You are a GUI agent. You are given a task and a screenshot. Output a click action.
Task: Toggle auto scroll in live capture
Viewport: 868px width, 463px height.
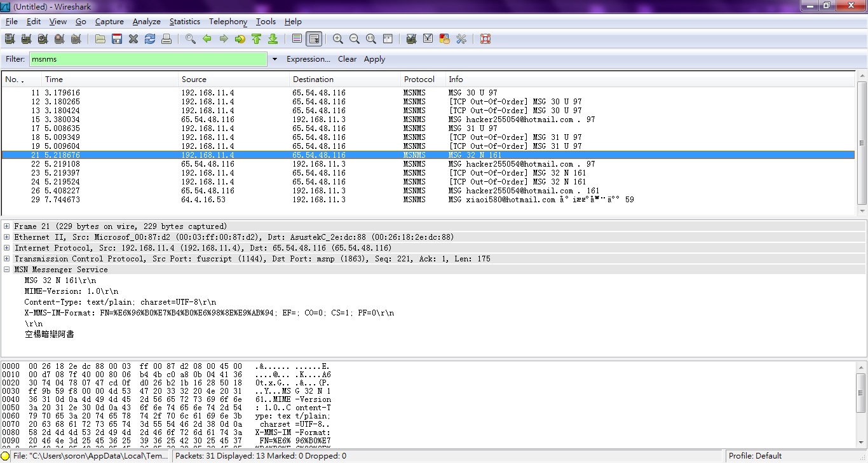click(x=314, y=39)
